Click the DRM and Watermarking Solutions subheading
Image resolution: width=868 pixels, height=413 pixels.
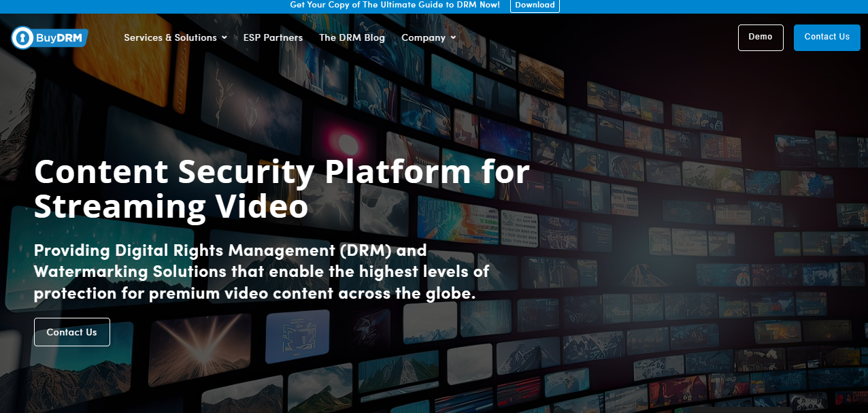[x=262, y=271]
